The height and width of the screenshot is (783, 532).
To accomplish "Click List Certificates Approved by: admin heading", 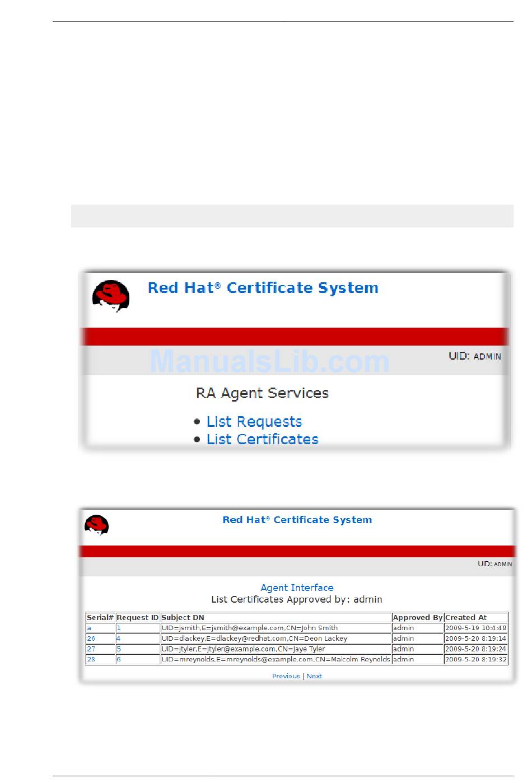I will [297, 599].
